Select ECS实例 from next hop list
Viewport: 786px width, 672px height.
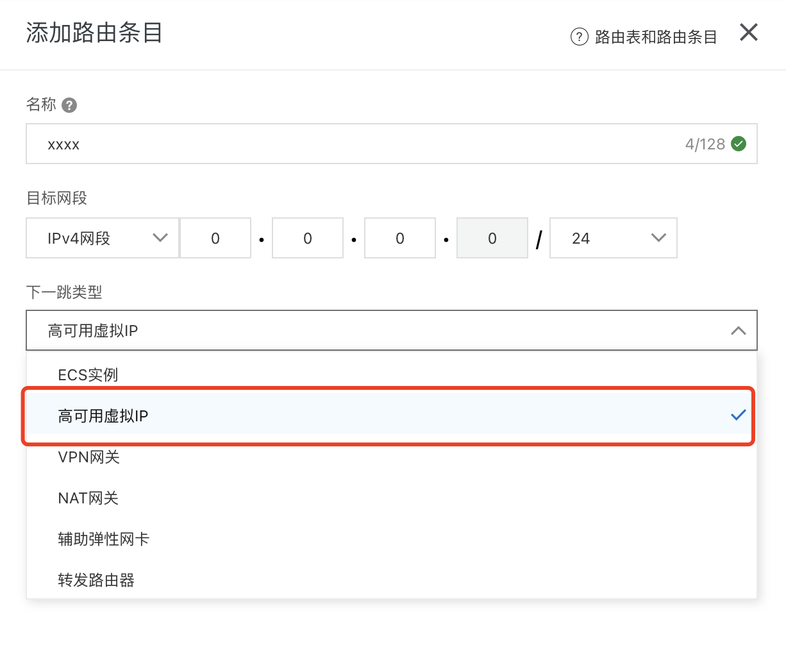point(392,374)
